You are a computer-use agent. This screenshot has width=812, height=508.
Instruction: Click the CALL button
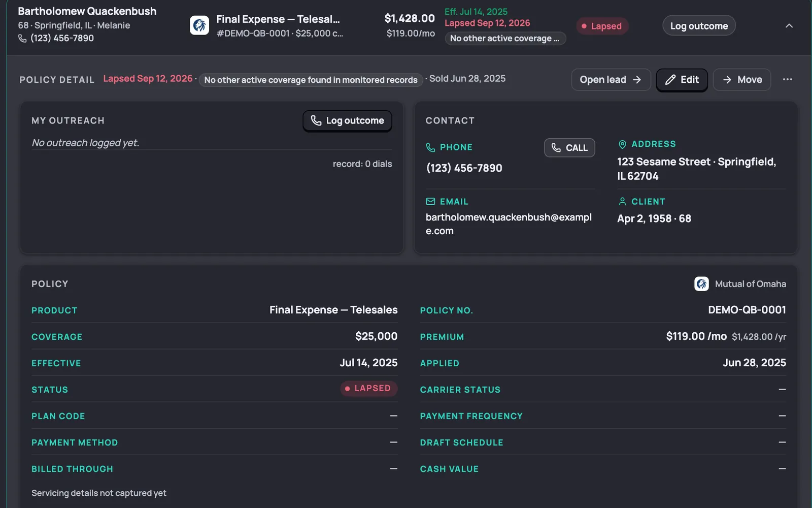tap(569, 148)
